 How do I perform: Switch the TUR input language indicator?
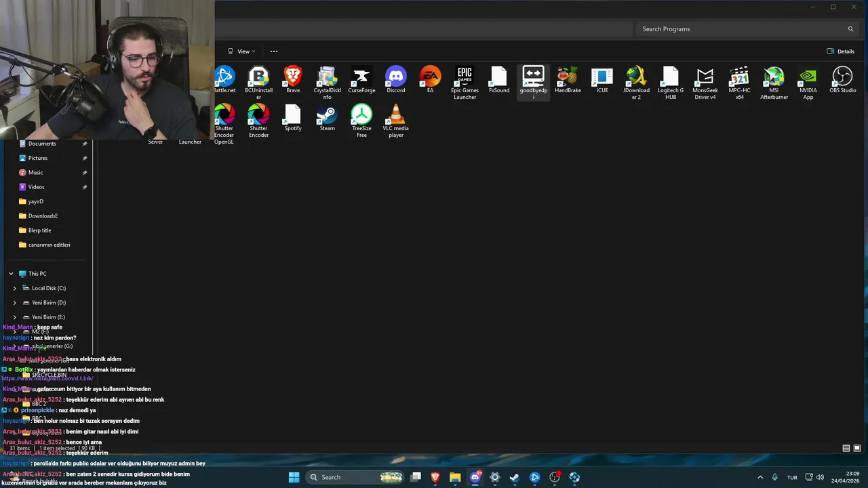792,477
